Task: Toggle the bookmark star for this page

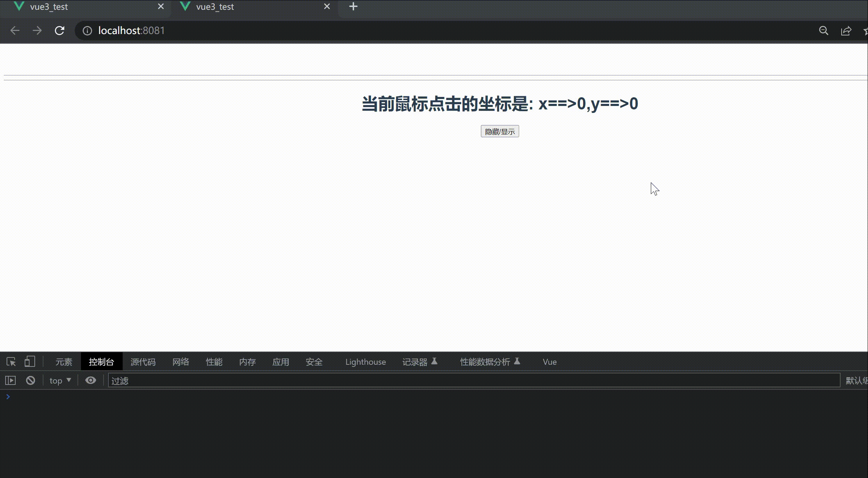Action: coord(866,31)
